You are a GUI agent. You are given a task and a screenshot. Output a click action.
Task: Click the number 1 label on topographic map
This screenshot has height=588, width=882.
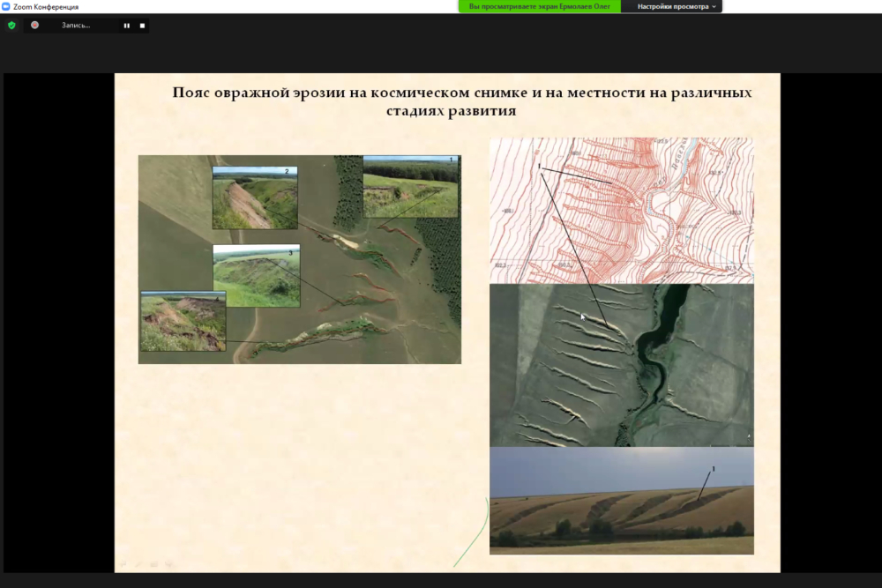539,166
